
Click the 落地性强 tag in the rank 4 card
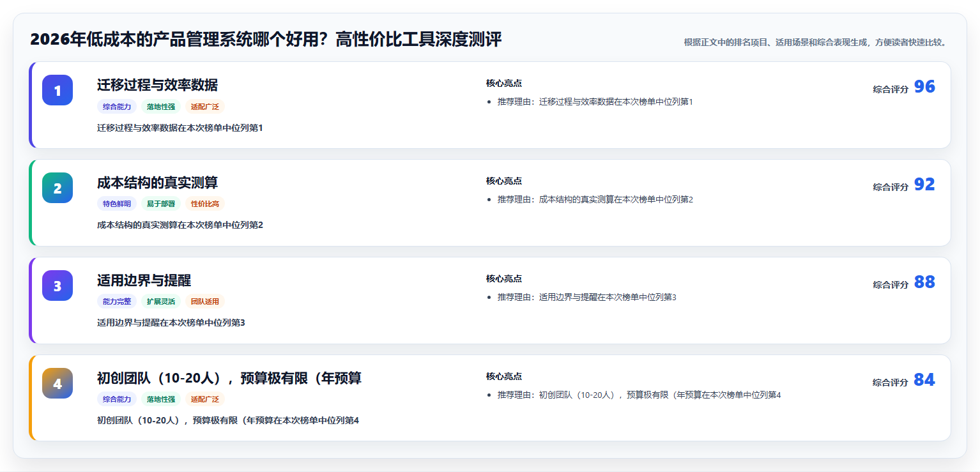pyautogui.click(x=161, y=399)
